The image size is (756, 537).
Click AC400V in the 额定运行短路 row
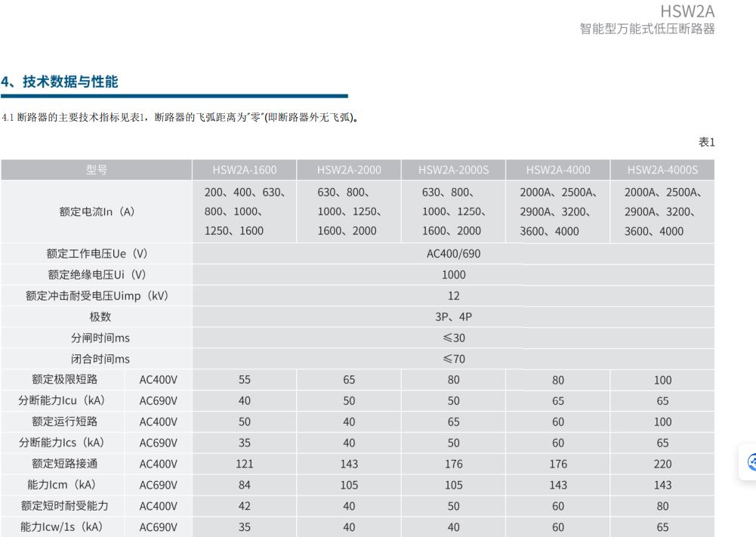click(158, 421)
